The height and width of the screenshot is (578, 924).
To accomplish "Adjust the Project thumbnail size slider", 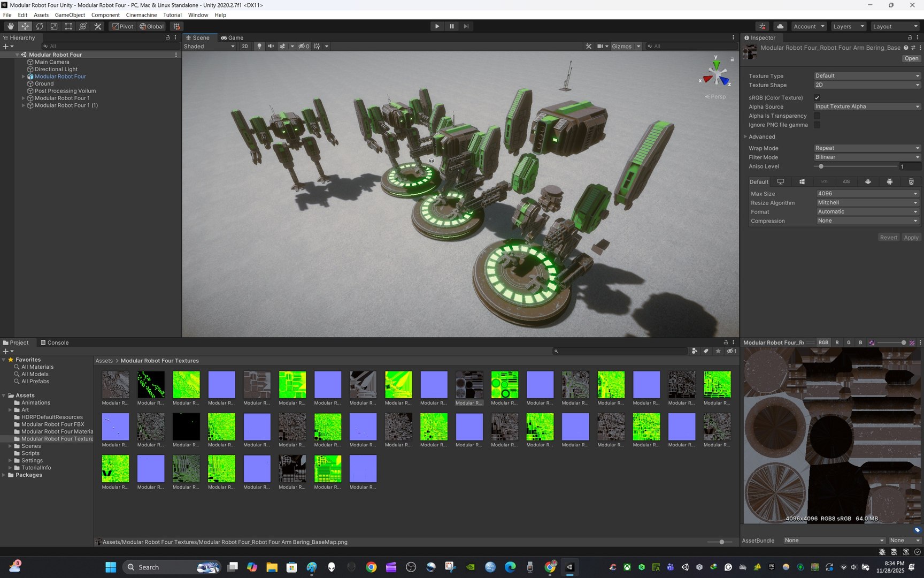I will point(720,542).
